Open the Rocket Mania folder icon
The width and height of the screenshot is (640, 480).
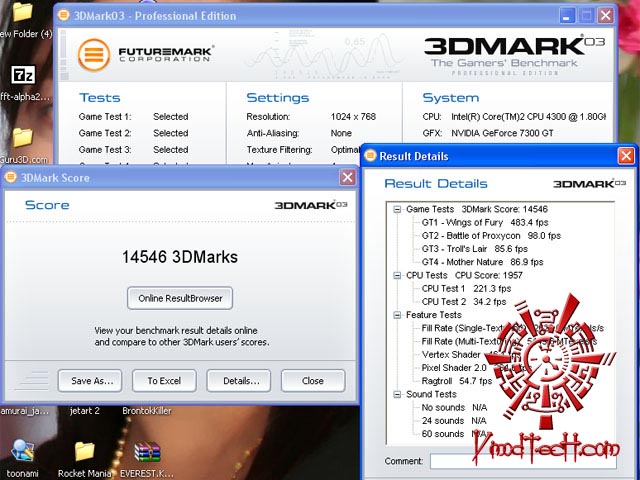pos(84,451)
